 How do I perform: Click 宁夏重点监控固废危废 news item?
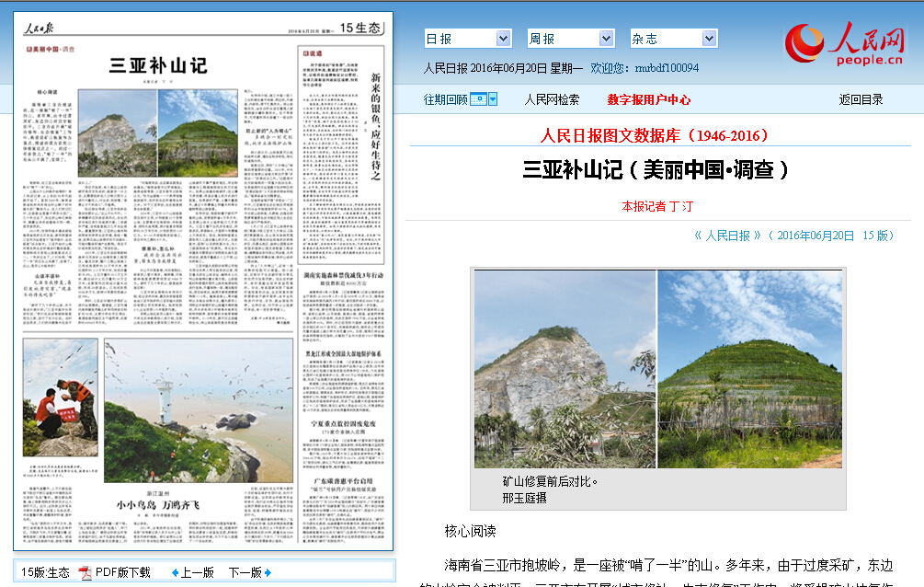[x=343, y=424]
